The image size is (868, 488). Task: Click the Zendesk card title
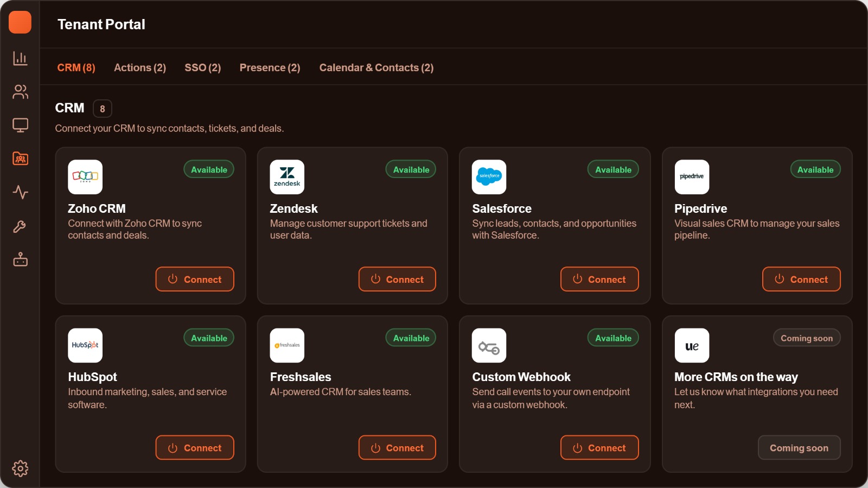(x=294, y=208)
